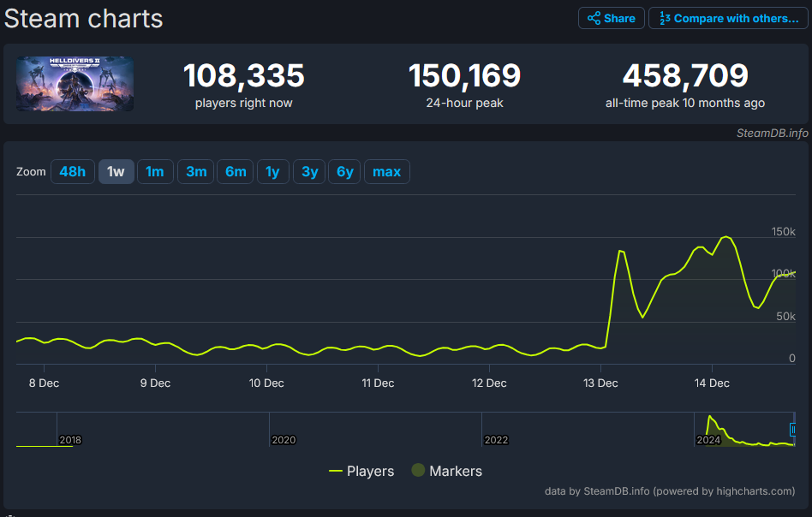
Task: Click the data by SteamDB.info highcharts credit
Action: [670, 490]
